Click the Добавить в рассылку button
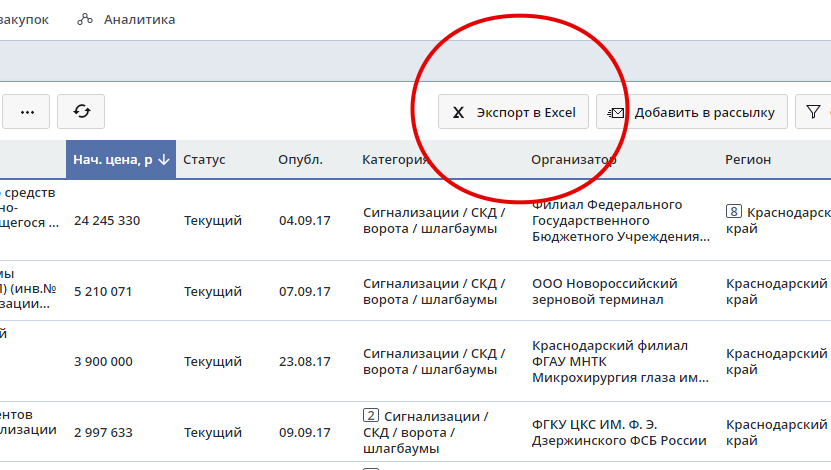 point(692,112)
